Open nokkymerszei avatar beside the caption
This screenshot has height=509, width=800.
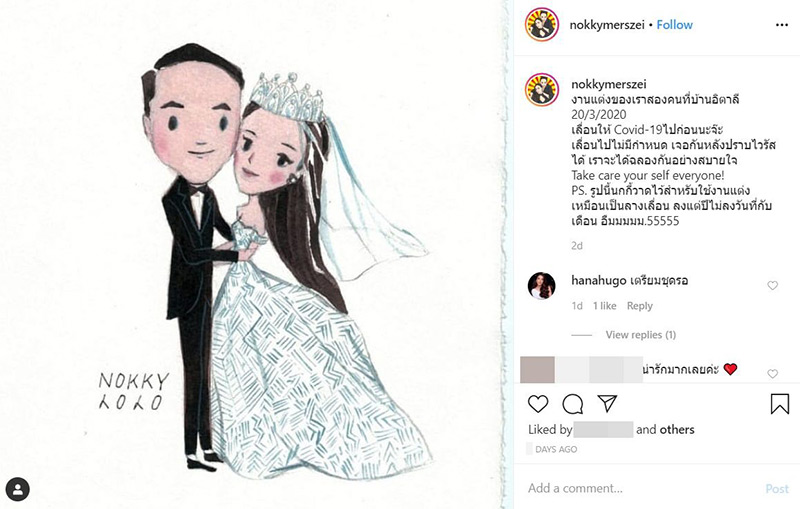tap(542, 90)
